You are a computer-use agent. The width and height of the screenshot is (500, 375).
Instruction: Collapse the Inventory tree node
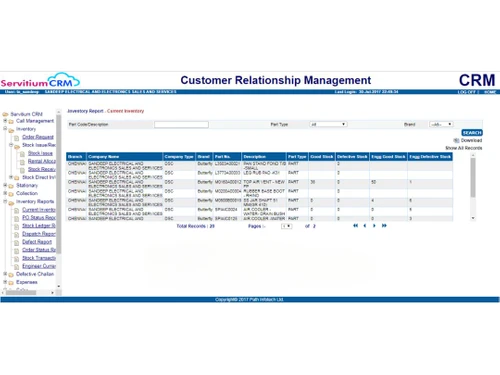pyautogui.click(x=5, y=129)
